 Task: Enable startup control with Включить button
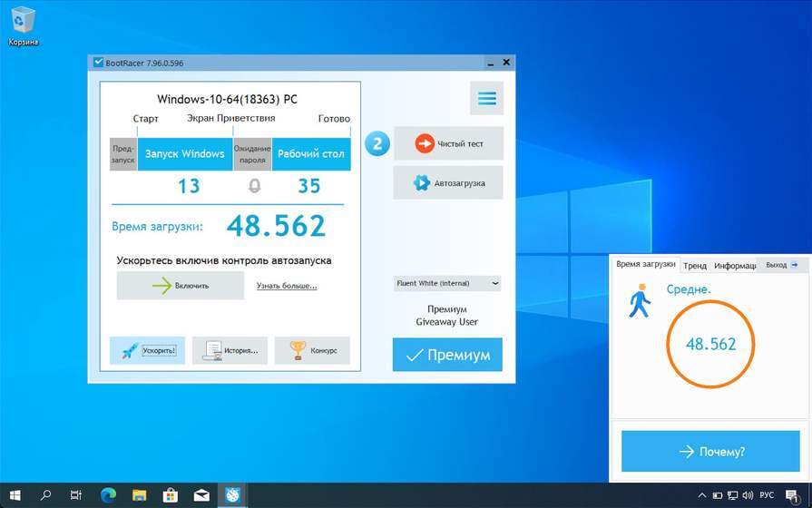tap(180, 285)
